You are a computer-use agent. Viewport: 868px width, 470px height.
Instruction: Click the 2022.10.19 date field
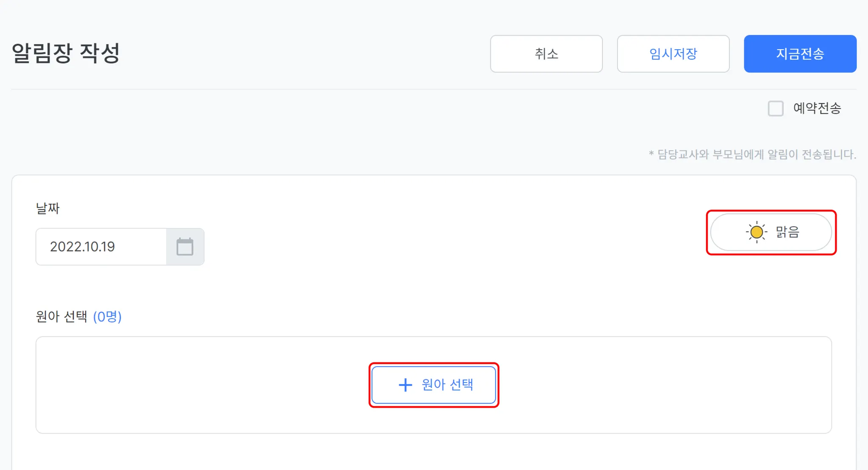click(x=102, y=247)
